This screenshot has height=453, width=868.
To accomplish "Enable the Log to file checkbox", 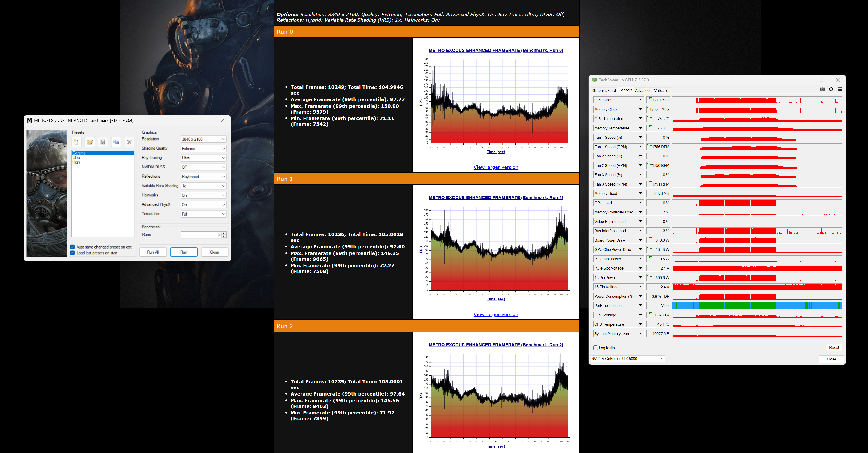I will pos(595,348).
